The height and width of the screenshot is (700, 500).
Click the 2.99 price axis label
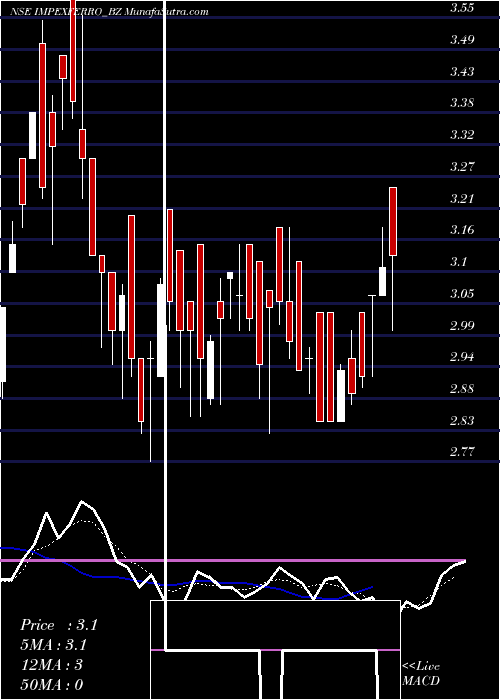pos(462,325)
